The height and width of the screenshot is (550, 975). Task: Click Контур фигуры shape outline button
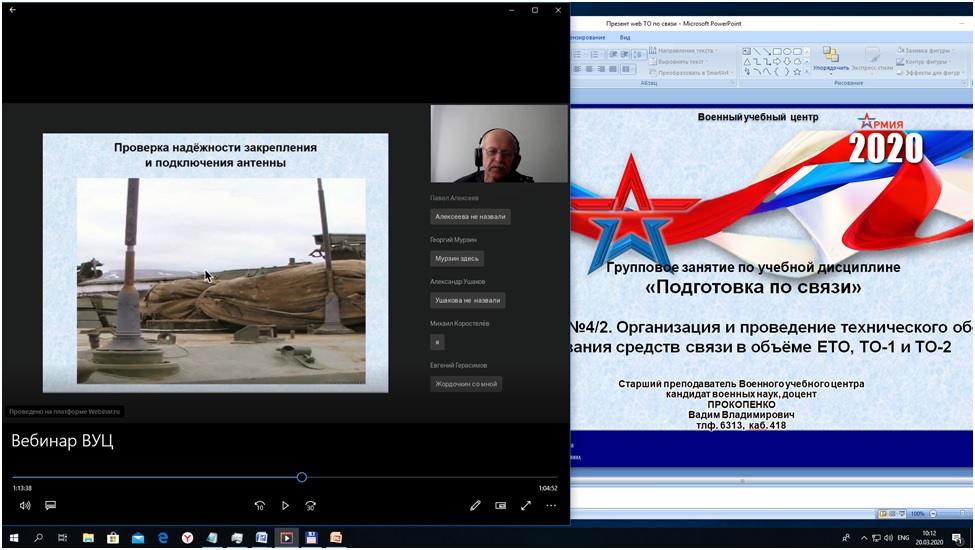pos(924,62)
